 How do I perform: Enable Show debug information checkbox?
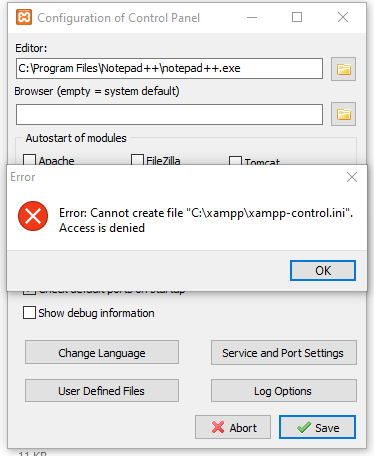(x=29, y=313)
